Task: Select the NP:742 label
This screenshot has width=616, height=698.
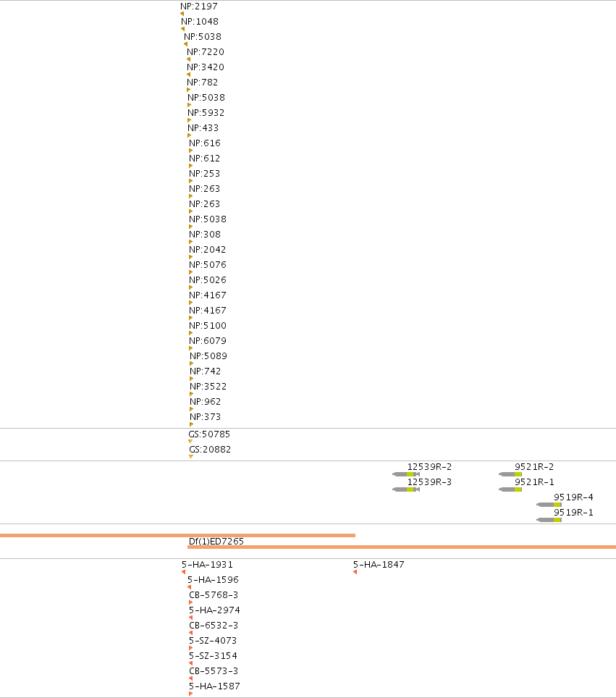Action: click(x=205, y=371)
